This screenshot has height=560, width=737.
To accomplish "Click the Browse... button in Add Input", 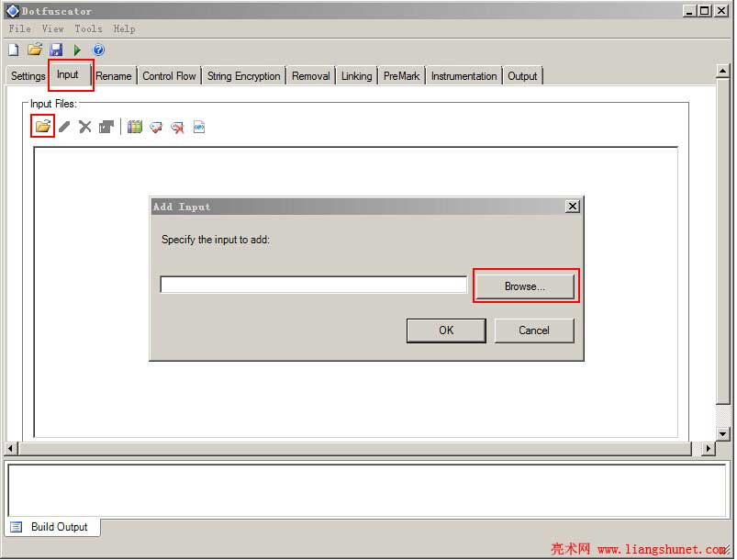I will pyautogui.click(x=526, y=286).
